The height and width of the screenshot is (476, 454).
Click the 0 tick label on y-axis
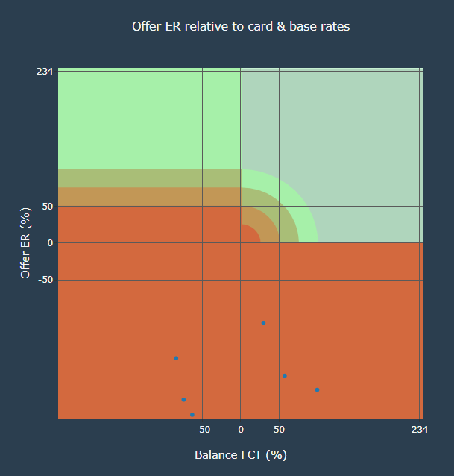coord(49,243)
